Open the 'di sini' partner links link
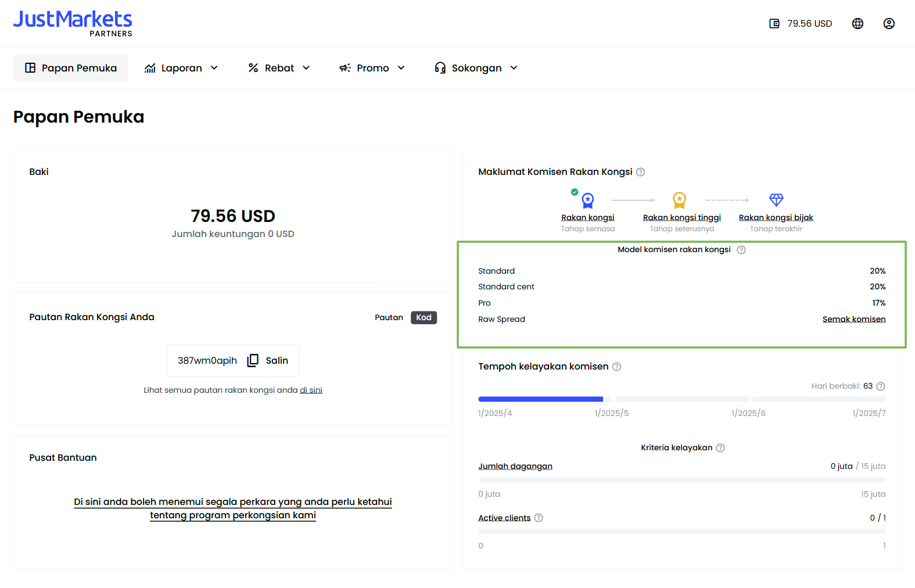This screenshot has width=915, height=588. 311,390
